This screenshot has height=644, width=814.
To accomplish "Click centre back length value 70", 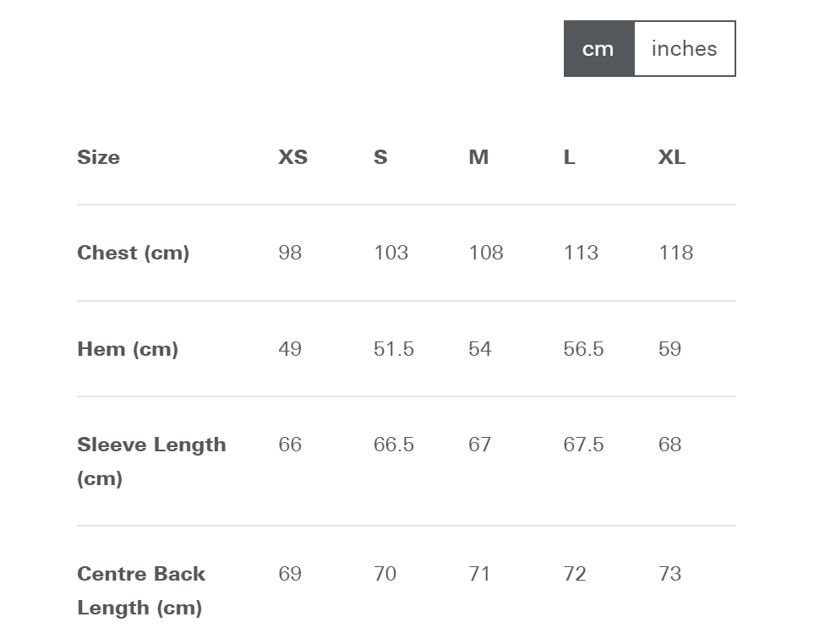I will tap(385, 574).
